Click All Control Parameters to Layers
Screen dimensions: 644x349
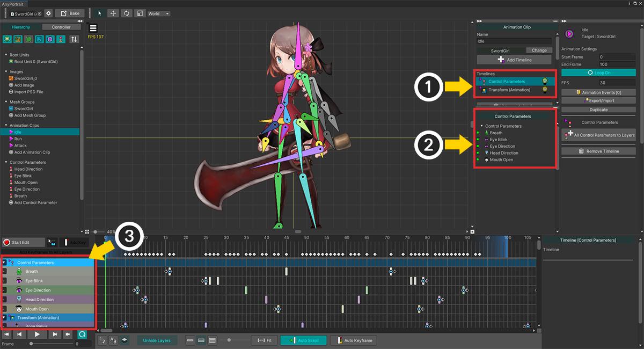pos(598,135)
